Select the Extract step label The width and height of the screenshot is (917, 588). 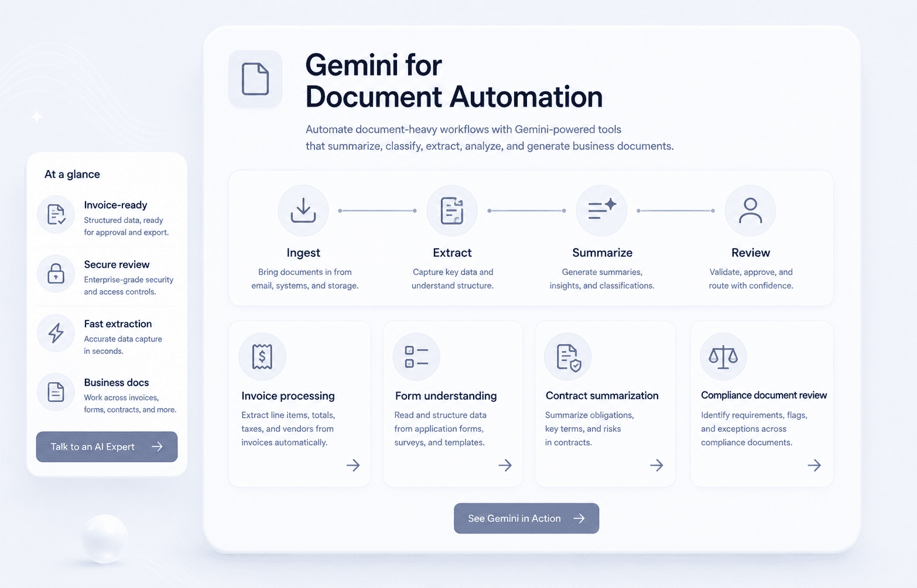452,253
